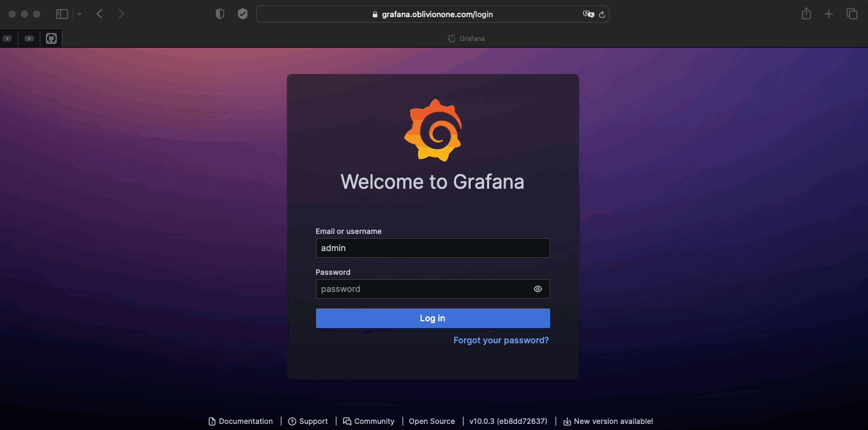
Task: Click version v10.0.3 (eb8dd72637) text
Action: point(509,421)
